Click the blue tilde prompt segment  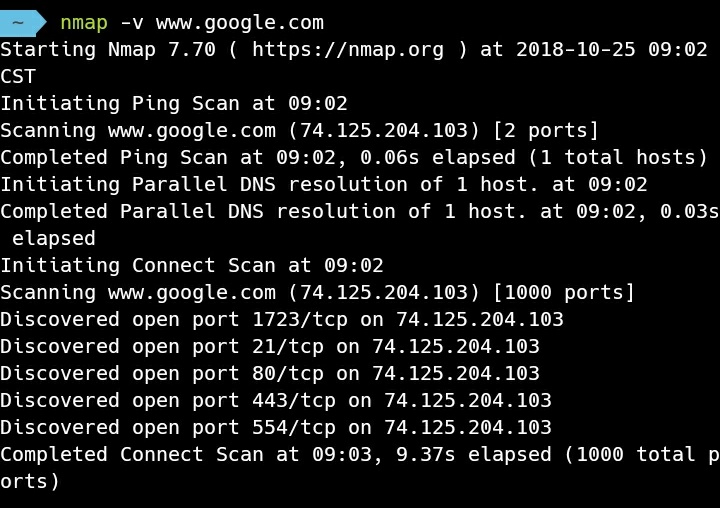pyautogui.click(x=22, y=23)
